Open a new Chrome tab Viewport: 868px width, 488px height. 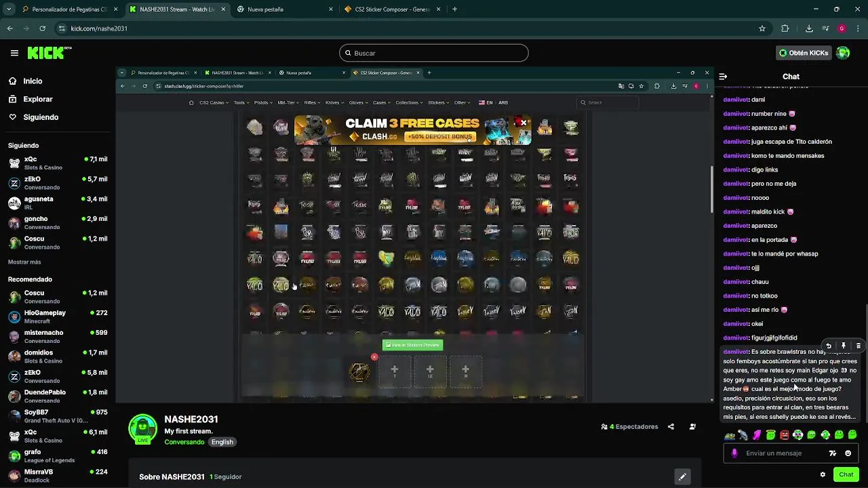tap(454, 9)
